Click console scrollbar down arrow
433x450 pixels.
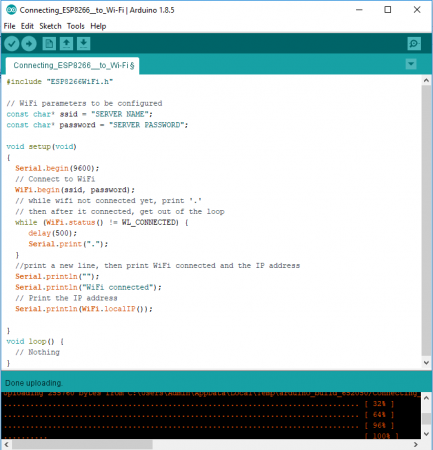[426, 434]
